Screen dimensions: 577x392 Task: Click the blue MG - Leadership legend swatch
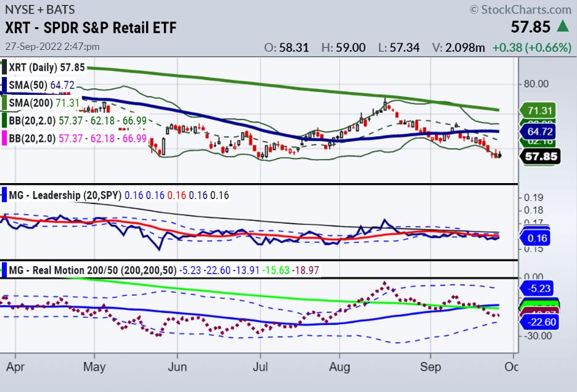[x=4, y=195]
